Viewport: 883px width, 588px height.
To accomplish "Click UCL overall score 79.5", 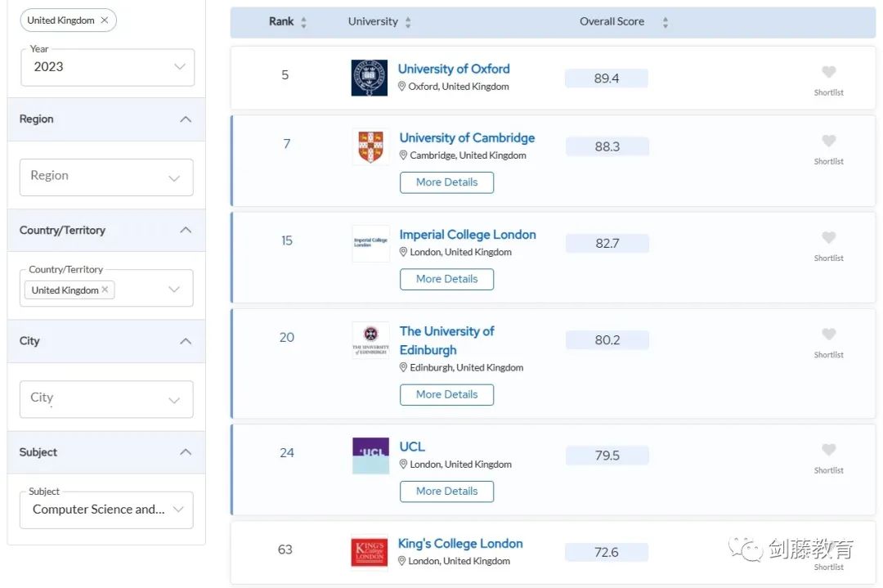I will coord(607,456).
